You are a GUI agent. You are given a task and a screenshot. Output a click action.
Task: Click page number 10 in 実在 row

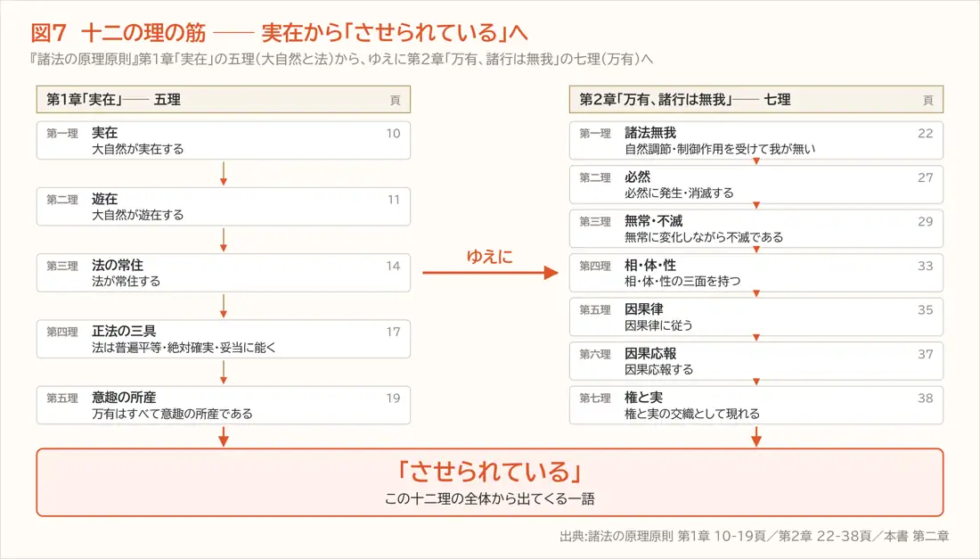coord(393,133)
